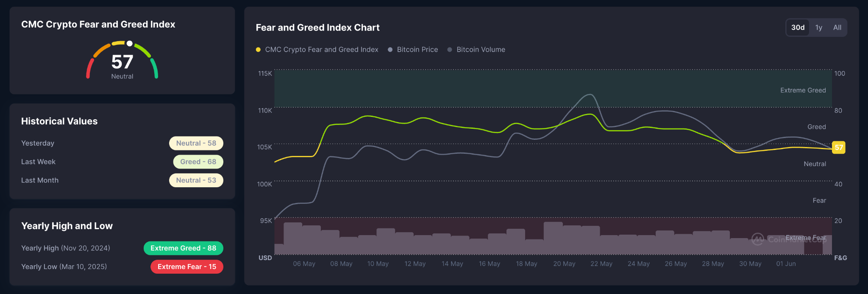
Task: Switch chart to 1y range
Action: point(818,28)
